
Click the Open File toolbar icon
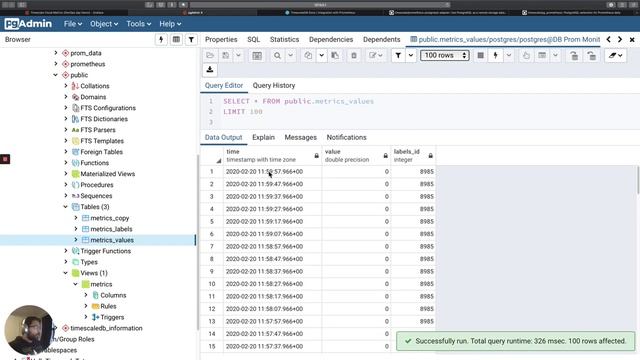pyautogui.click(x=210, y=56)
